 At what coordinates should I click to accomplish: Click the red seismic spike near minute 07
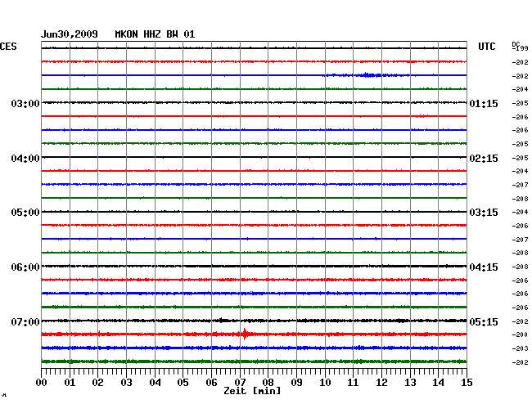click(x=245, y=334)
